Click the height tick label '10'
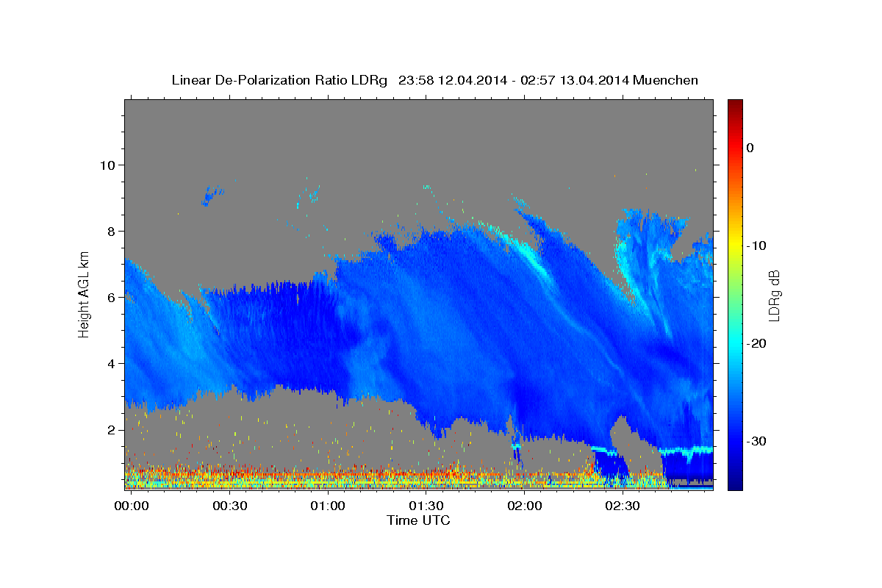Screen dimensions: 882x588 [x=110, y=165]
